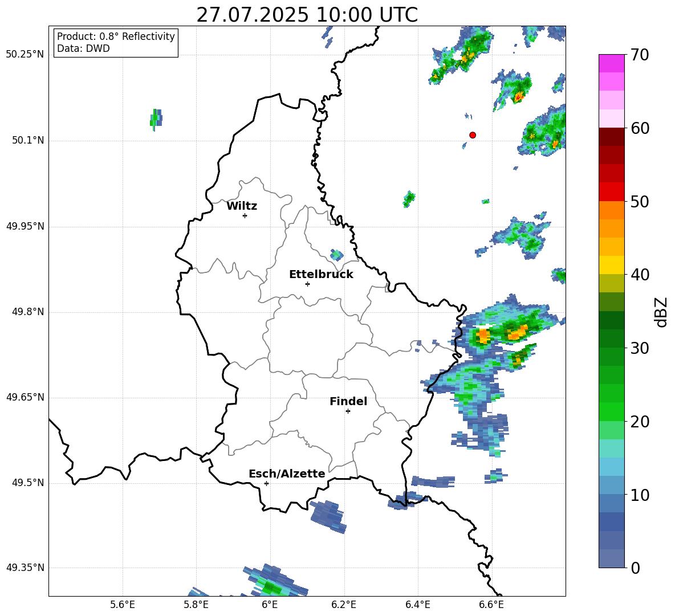Click the red dot radar site marker
Viewport: 675px width, 616px height.
coord(473,135)
